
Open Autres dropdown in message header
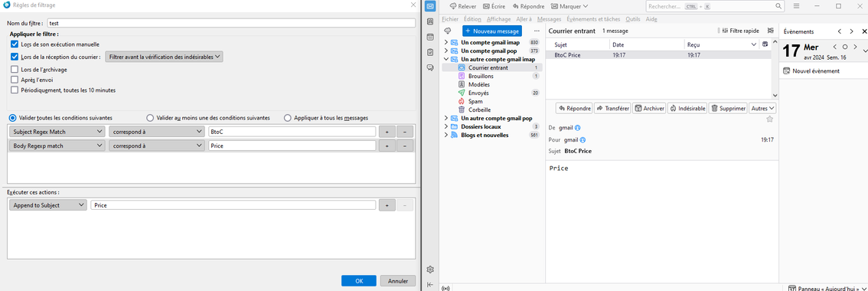point(762,109)
